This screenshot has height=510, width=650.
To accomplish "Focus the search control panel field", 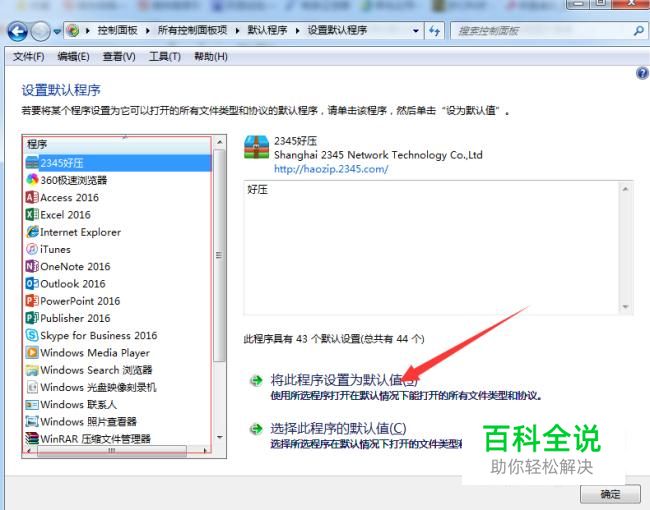I will click(542, 31).
